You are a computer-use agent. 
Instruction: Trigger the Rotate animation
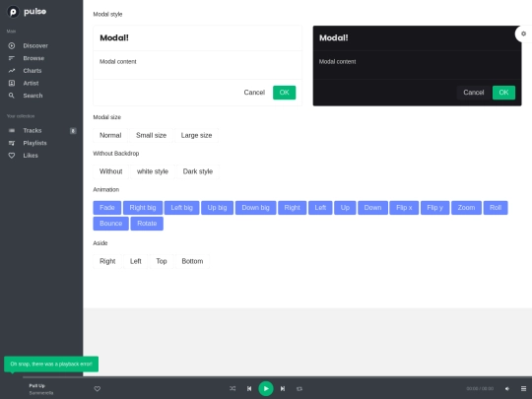click(x=147, y=224)
